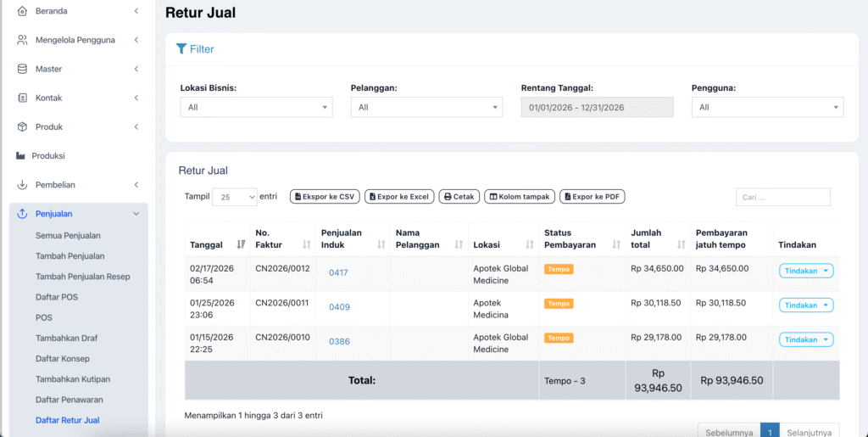
Task: Expand the Pengguna filter dropdown
Action: pyautogui.click(x=767, y=107)
